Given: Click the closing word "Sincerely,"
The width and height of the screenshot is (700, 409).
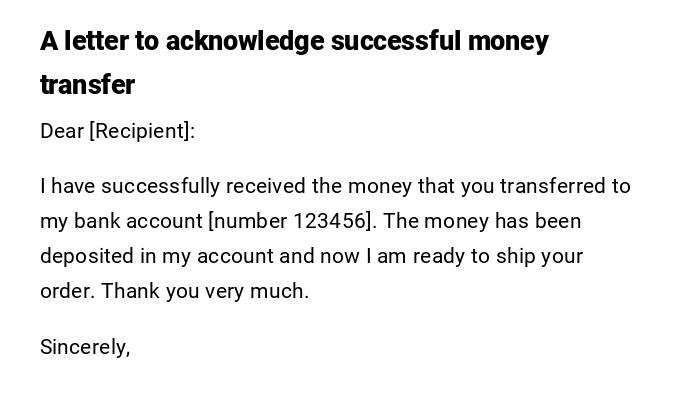Looking at the screenshot, I should 85,347.
